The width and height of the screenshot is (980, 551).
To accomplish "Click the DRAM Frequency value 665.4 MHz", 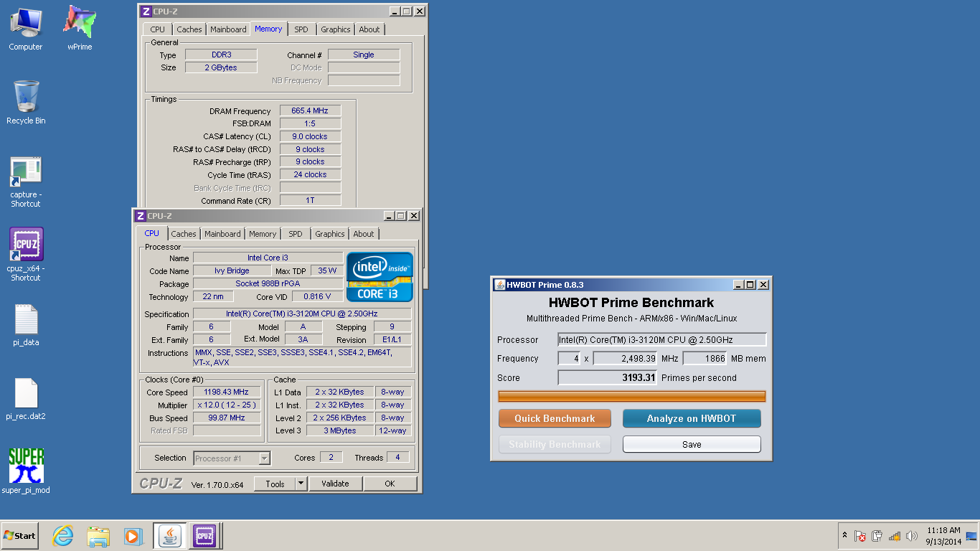I will pos(310,110).
